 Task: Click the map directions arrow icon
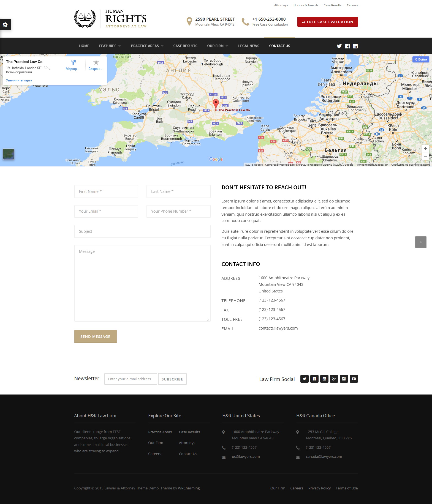(73, 63)
